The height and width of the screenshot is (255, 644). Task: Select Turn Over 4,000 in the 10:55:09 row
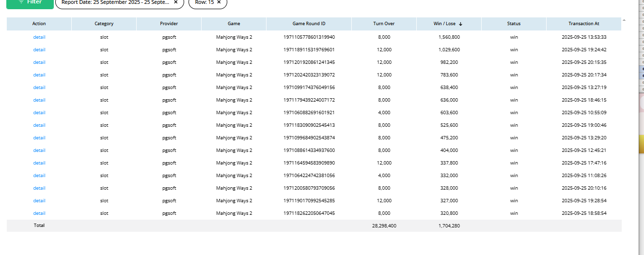pyautogui.click(x=384, y=112)
